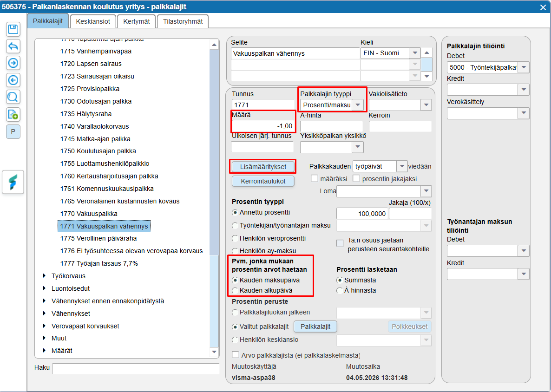This screenshot has height=392, width=551.
Task: Click tree list scrollbar up arrow
Action: [214, 45]
